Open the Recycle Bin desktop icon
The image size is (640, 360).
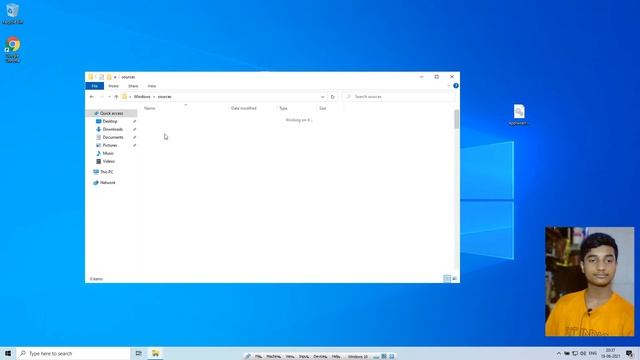coord(12,13)
